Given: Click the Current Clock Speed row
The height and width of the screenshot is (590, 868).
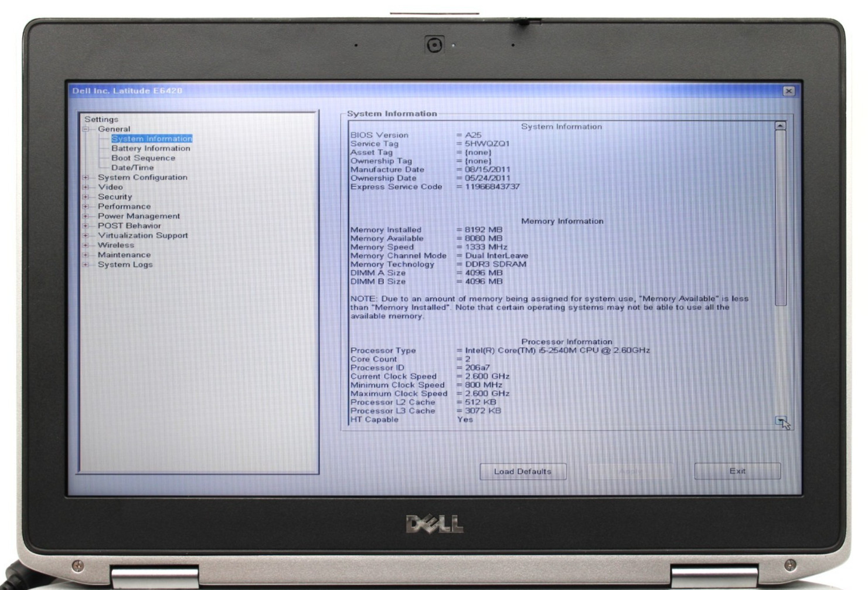Looking at the screenshot, I should [x=430, y=377].
